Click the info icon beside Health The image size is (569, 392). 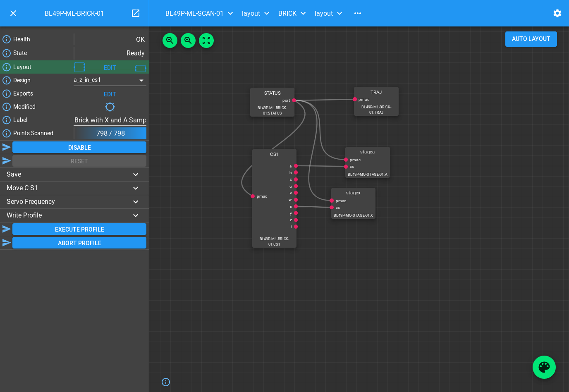click(7, 39)
